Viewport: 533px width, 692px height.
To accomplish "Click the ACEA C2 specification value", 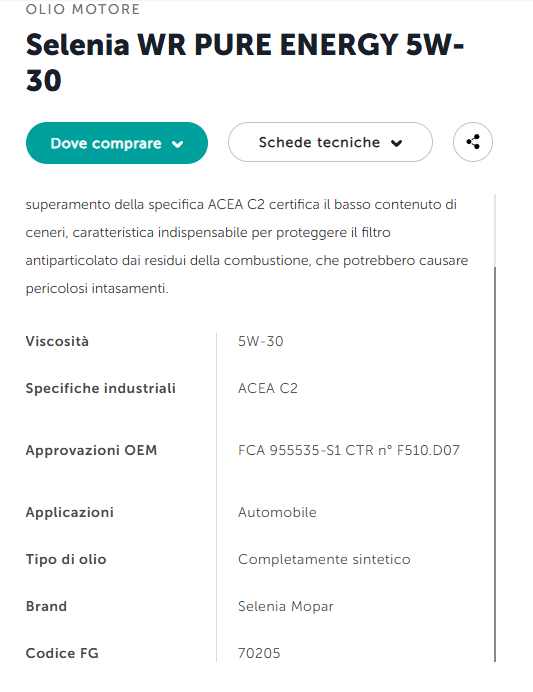I will [x=268, y=388].
